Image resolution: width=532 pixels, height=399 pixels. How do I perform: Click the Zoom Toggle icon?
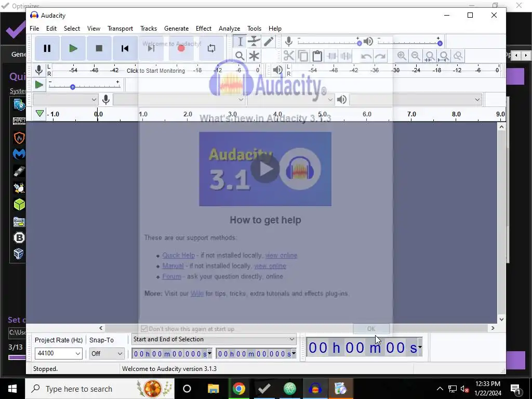click(458, 56)
